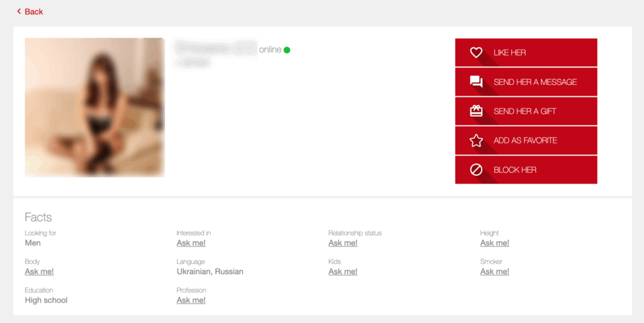This screenshot has height=323, width=644.
Task: Click the heart icon on Like Her
Action: (476, 53)
